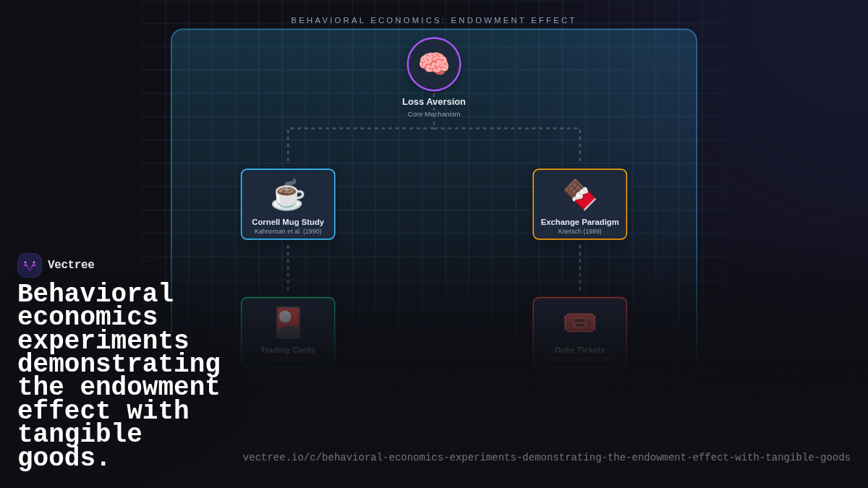
Task: Click the red ticket icon
Action: pos(579,322)
